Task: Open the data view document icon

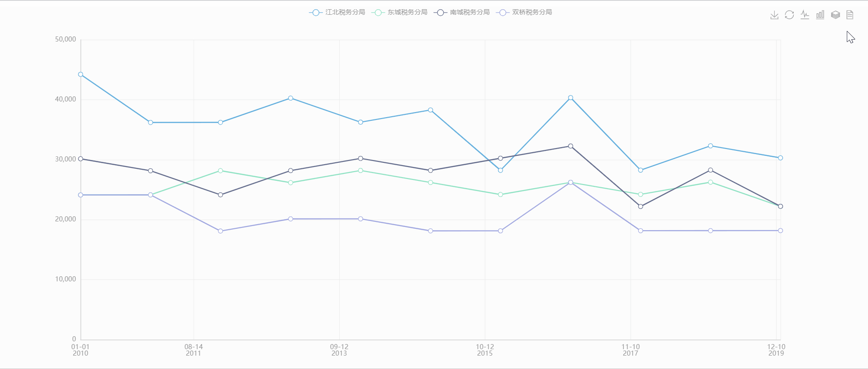Action: [850, 15]
